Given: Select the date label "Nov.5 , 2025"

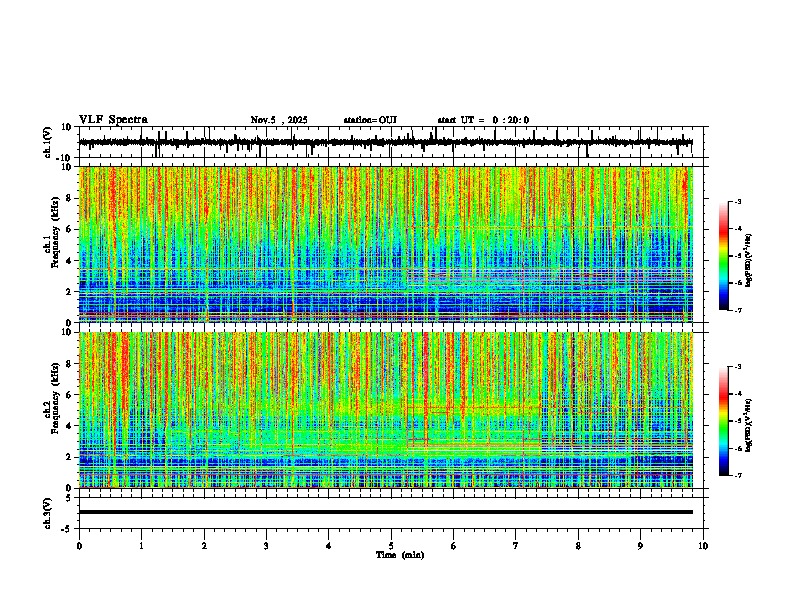Looking at the screenshot, I should point(279,120).
